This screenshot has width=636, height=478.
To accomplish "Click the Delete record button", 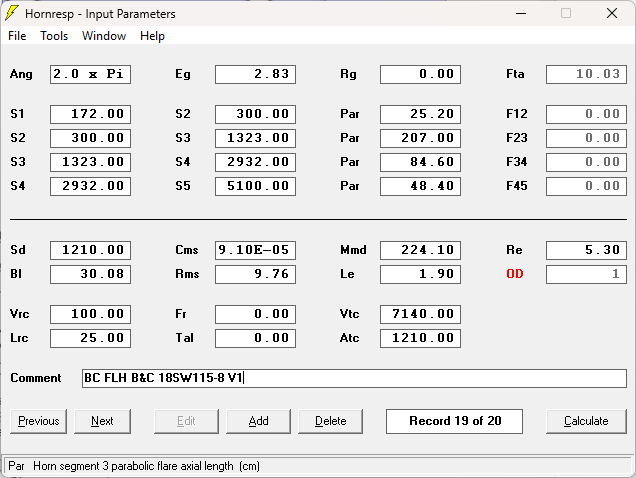I will coord(331,421).
